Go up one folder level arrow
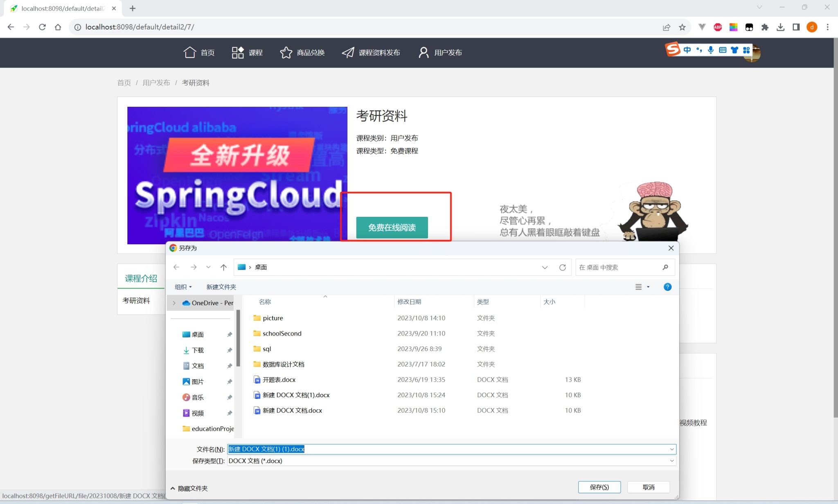838x504 pixels. pos(223,267)
